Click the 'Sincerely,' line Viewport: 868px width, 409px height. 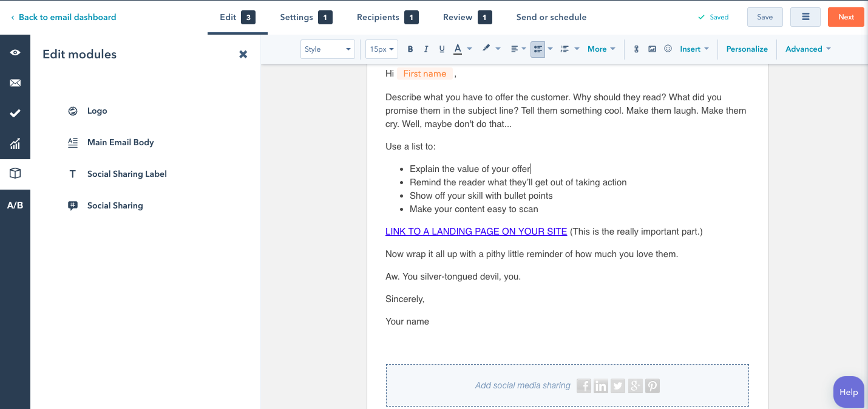[x=405, y=299]
